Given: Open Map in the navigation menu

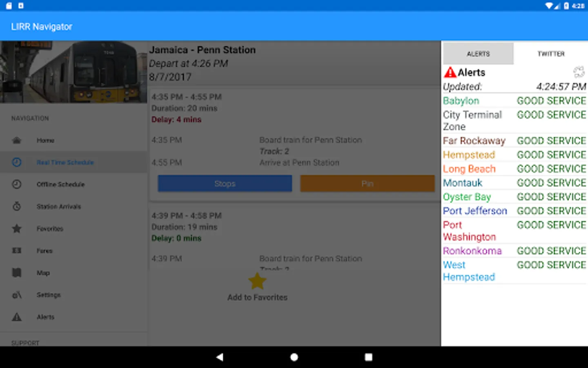Looking at the screenshot, I should point(73,273).
